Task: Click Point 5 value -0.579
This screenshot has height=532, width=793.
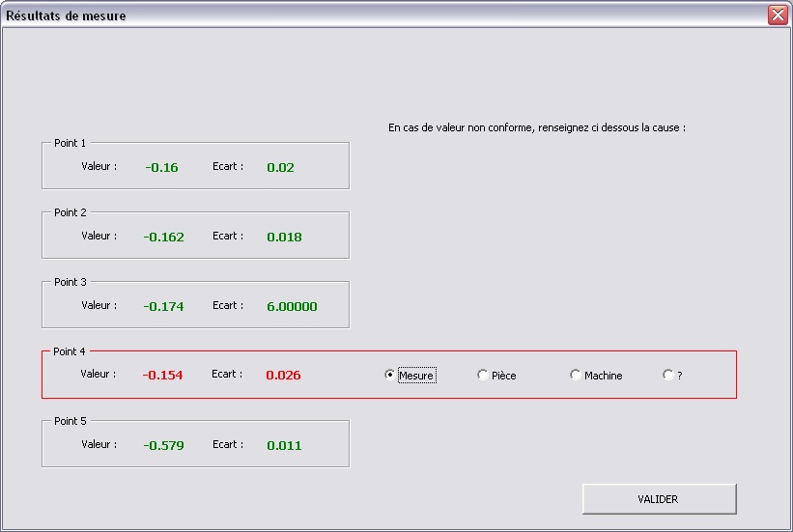Action: tap(163, 446)
